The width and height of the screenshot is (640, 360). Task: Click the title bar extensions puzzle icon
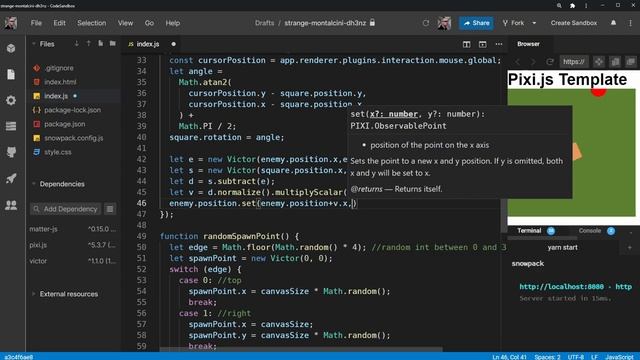572,5
